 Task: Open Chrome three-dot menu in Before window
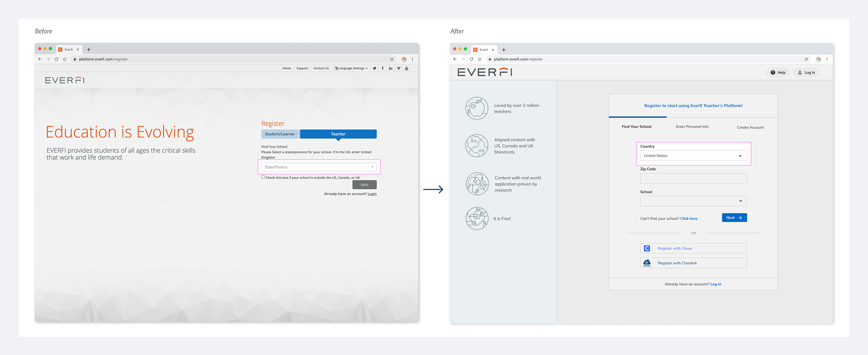412,59
